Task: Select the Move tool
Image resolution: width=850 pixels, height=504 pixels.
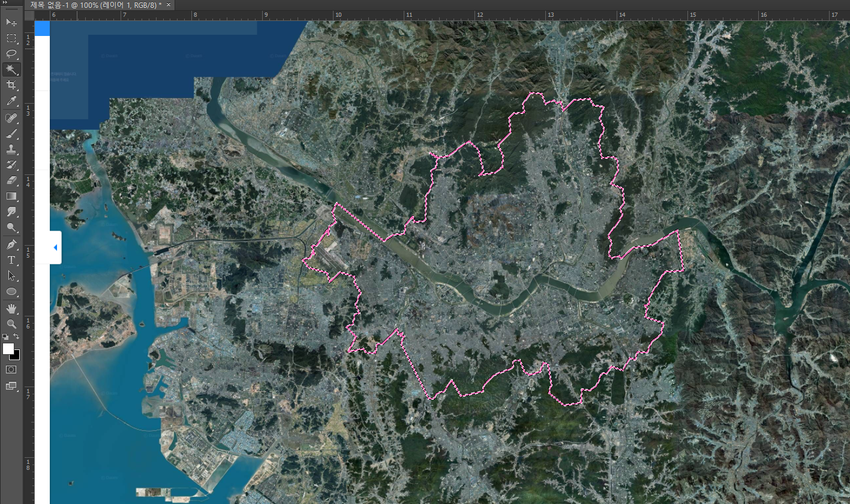Action: tap(11, 23)
